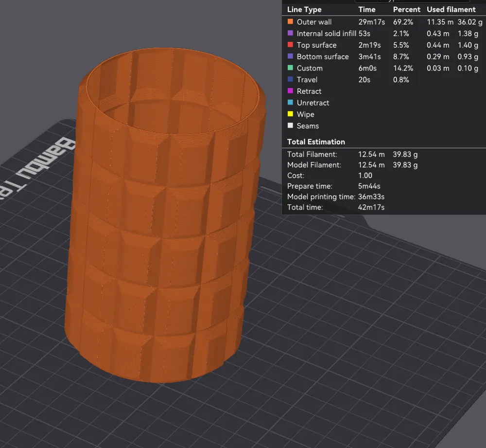Toggle Bottom surface line visibility

pos(323,57)
